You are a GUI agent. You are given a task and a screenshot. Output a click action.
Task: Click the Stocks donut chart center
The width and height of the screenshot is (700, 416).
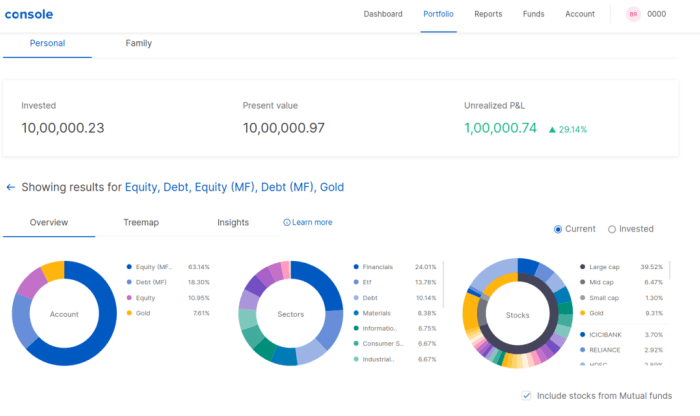tap(517, 315)
